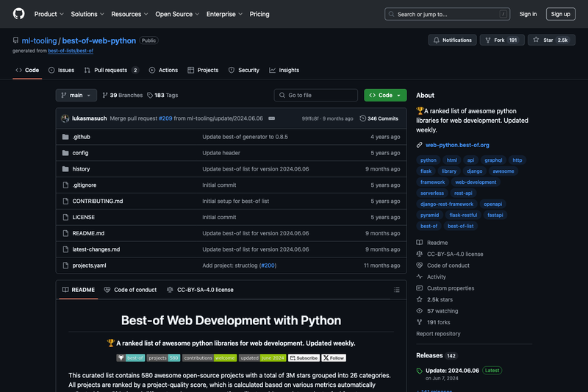Open web-python.best-of.org website link
Screen dimensions: 588x392
457,145
